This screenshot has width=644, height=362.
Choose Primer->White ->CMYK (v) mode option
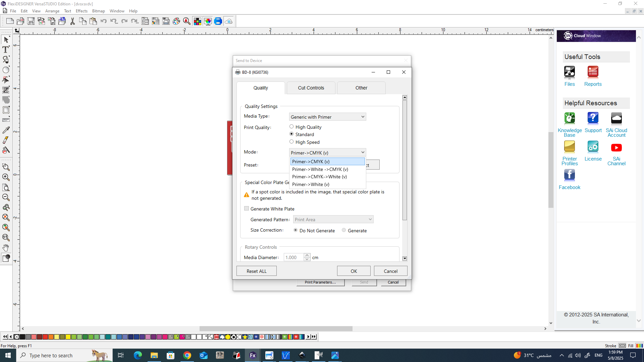point(327,169)
